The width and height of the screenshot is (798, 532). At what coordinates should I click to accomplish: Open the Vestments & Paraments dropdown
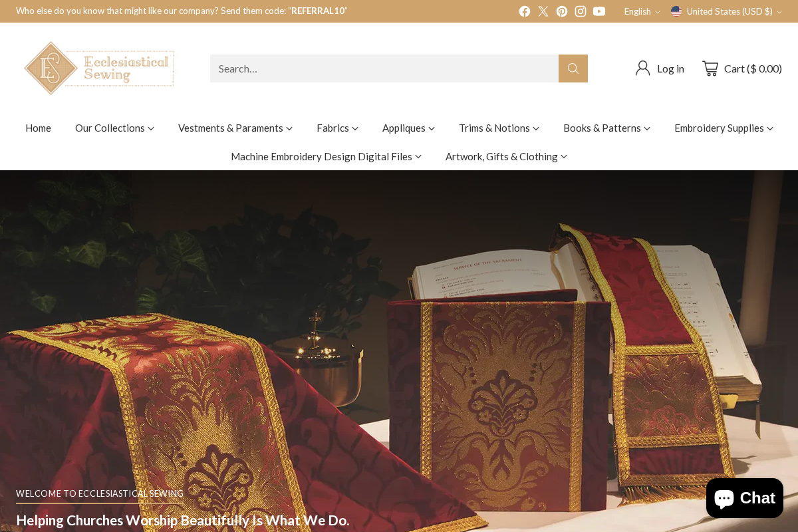tap(235, 128)
